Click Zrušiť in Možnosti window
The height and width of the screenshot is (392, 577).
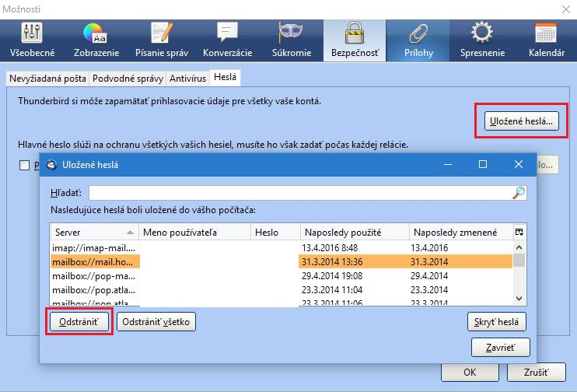point(536,372)
